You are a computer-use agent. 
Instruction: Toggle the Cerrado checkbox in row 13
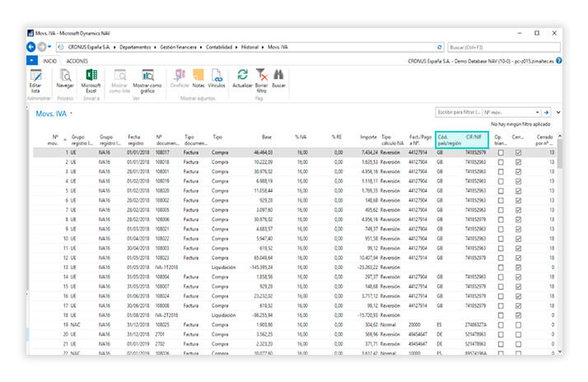tap(518, 268)
